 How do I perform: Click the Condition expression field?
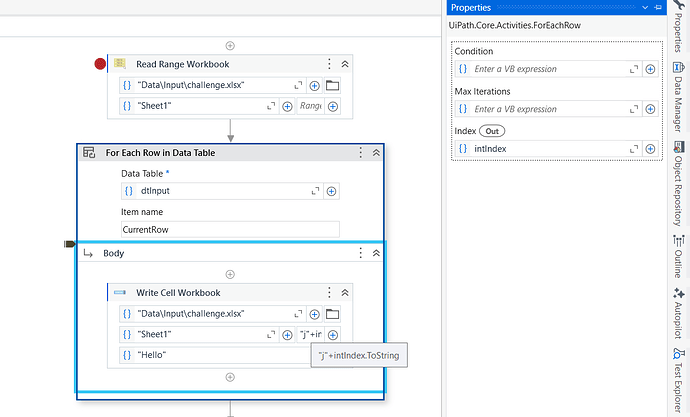548,69
